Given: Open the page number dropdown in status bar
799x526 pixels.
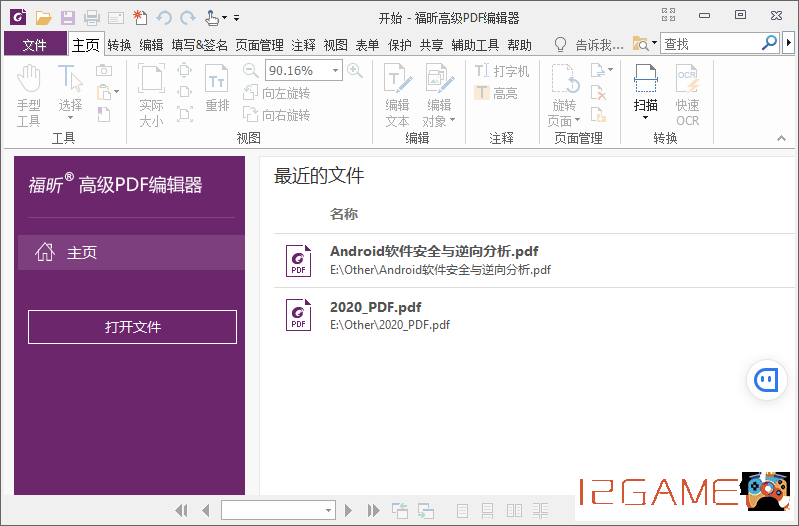Looking at the screenshot, I should point(329,510).
